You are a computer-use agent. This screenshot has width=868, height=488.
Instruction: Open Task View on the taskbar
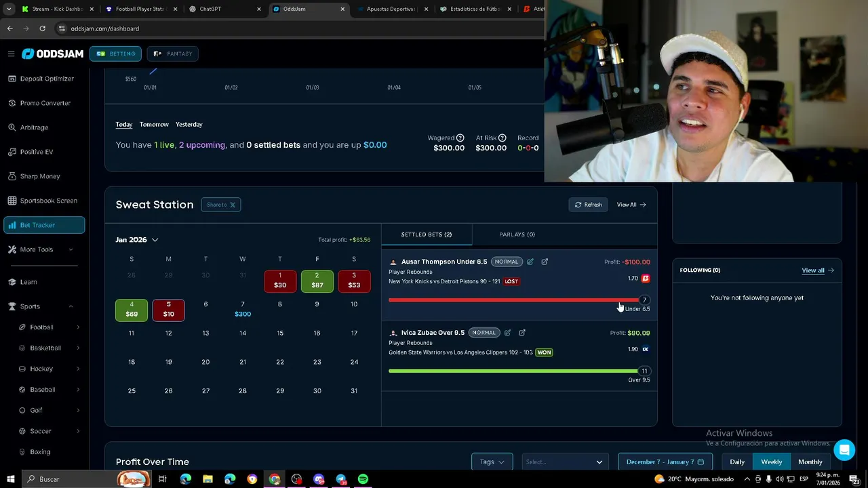click(x=163, y=479)
